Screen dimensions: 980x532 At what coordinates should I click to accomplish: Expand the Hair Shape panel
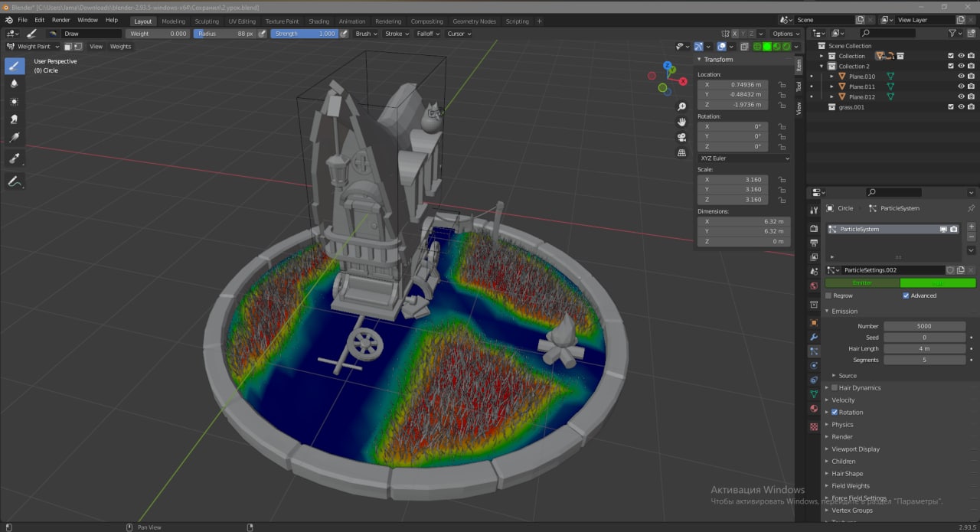[x=846, y=474]
